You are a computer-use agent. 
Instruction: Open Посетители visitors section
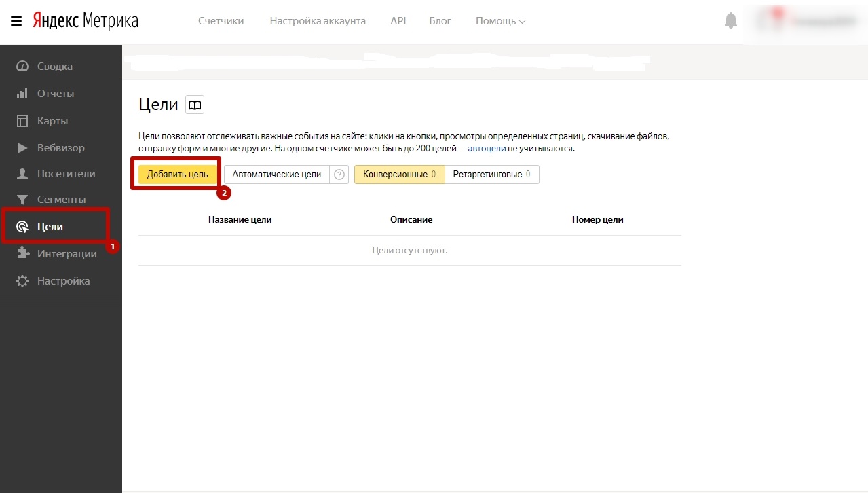tap(66, 174)
